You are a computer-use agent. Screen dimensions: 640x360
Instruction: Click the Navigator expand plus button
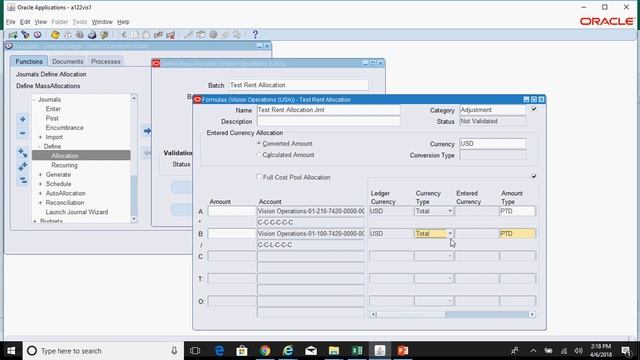point(22,119)
